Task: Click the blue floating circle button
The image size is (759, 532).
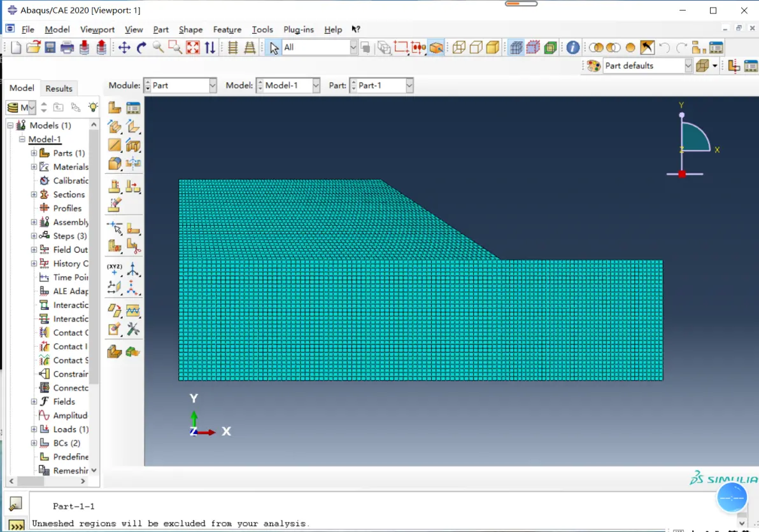Action: tap(732, 498)
